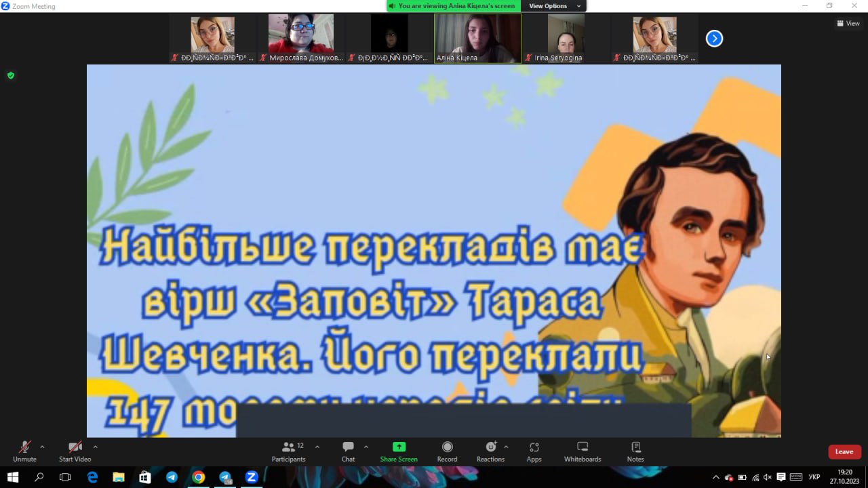Toggle the microphone with Unmute

24,451
